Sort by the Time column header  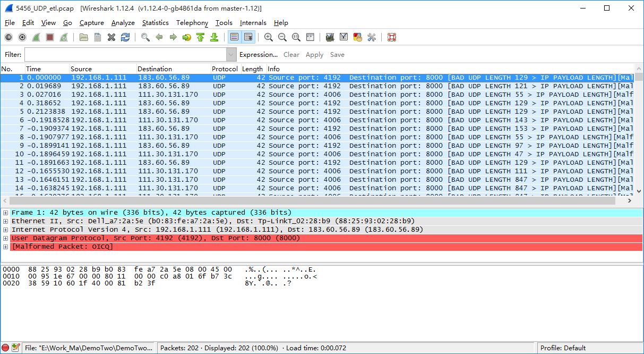click(x=47, y=69)
